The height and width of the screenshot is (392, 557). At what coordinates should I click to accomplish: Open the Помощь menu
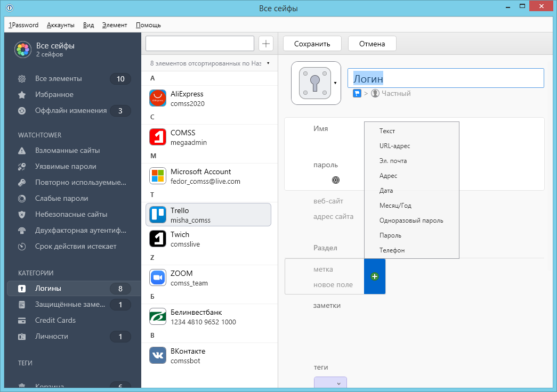[149, 25]
